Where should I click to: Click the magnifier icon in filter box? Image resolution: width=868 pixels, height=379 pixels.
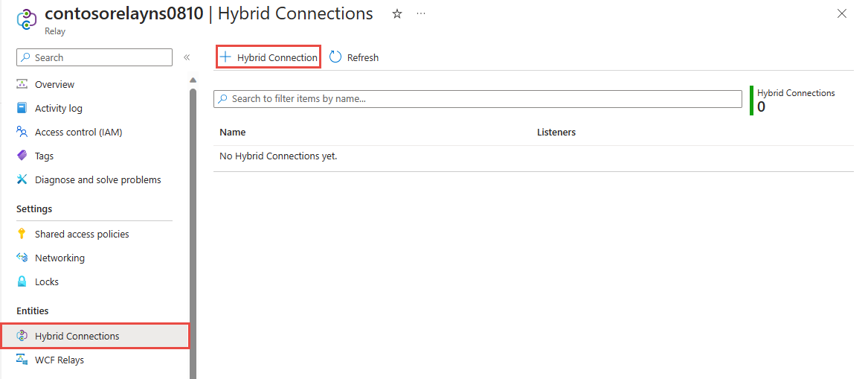(222, 98)
